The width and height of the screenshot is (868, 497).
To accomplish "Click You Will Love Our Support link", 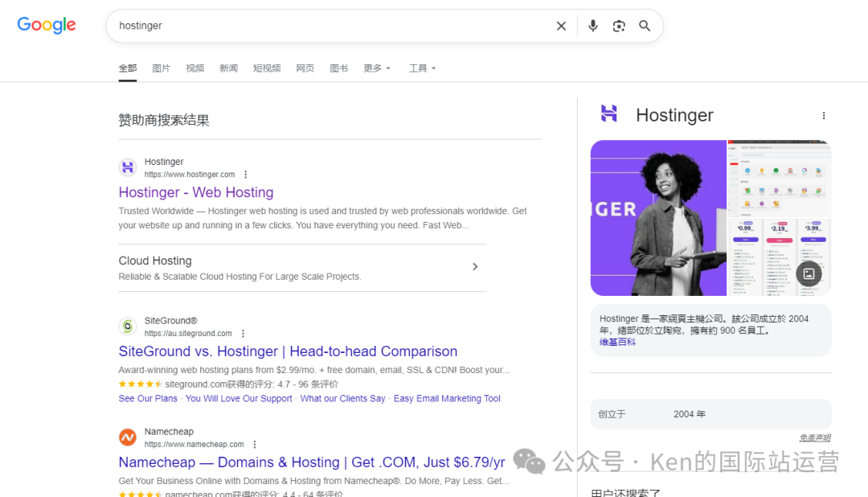I will click(239, 398).
